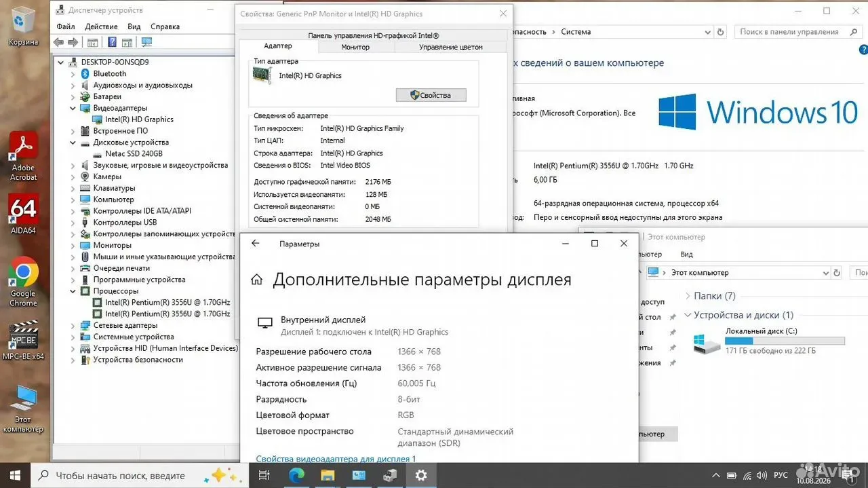Scan for hardware changes with monitor toolbar icon

coord(146,42)
